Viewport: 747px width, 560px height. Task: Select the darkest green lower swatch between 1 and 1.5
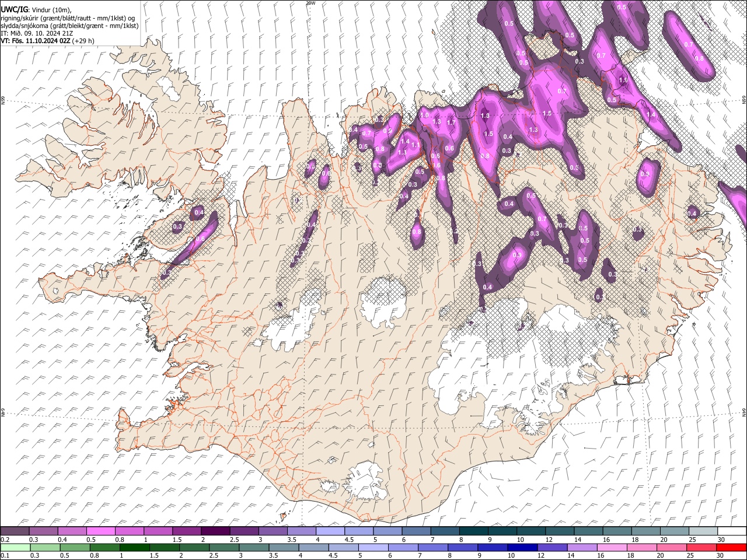point(135,547)
